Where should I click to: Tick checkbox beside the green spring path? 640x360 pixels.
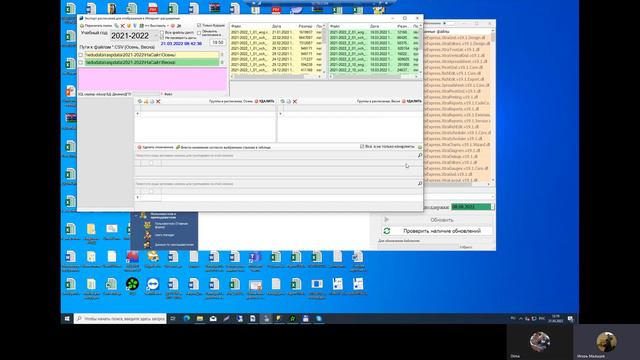pyautogui.click(x=80, y=62)
